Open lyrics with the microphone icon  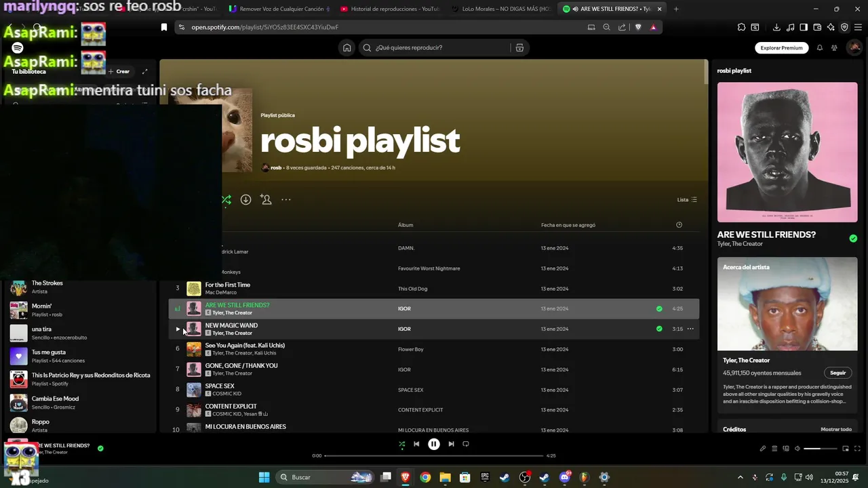pos(763,448)
